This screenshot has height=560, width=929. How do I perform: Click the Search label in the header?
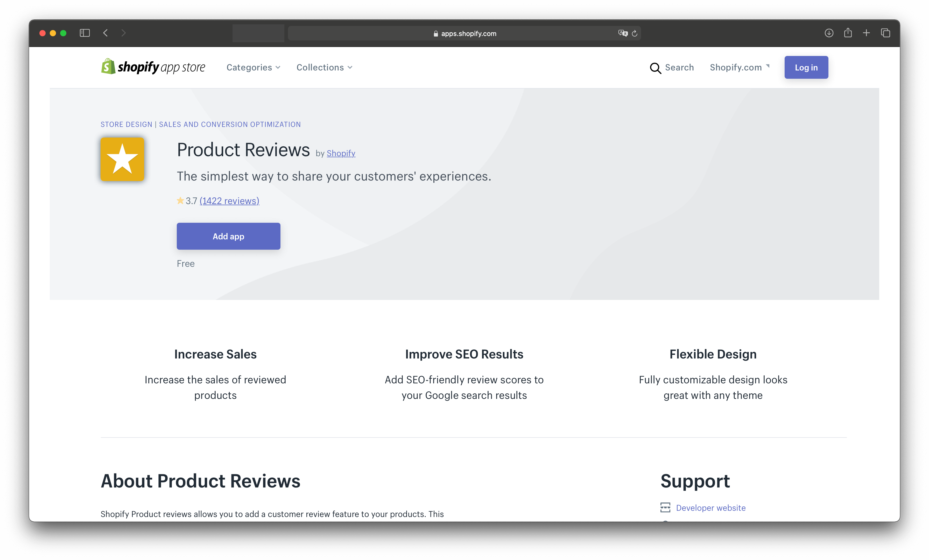tap(679, 67)
